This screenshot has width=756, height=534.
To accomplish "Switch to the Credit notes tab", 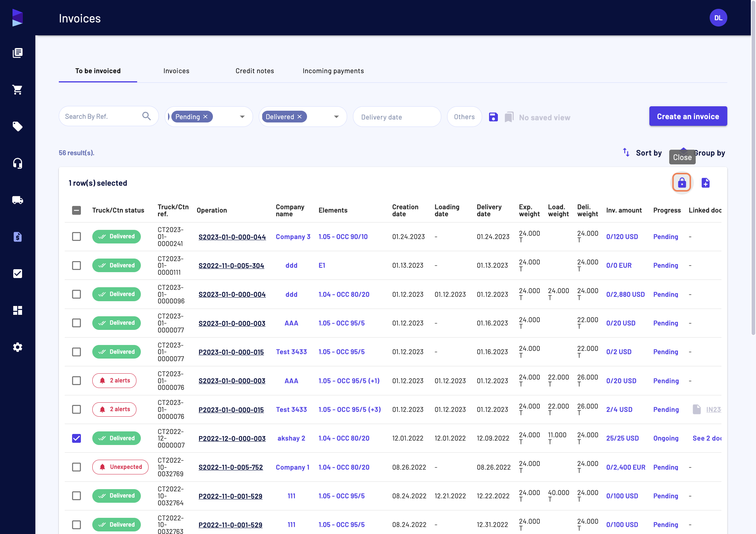I will 254,71.
